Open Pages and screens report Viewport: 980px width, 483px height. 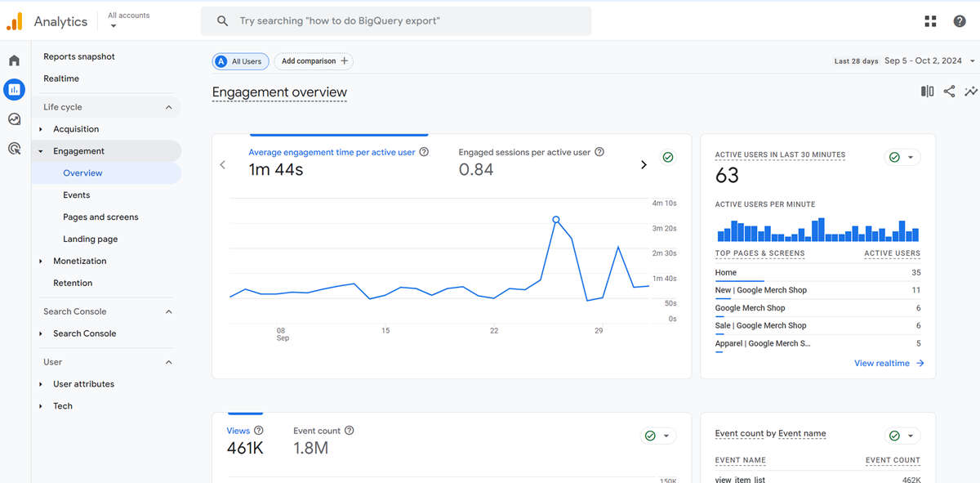click(100, 217)
